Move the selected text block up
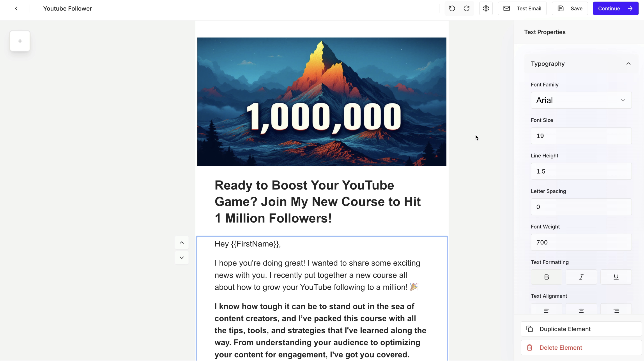Screen dimensions: 644x361 click(x=182, y=242)
